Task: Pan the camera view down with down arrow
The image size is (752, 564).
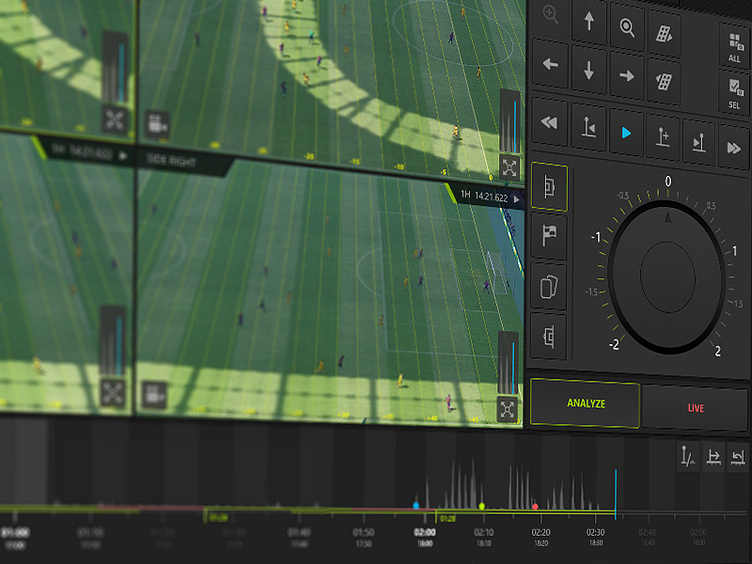Action: (588, 70)
